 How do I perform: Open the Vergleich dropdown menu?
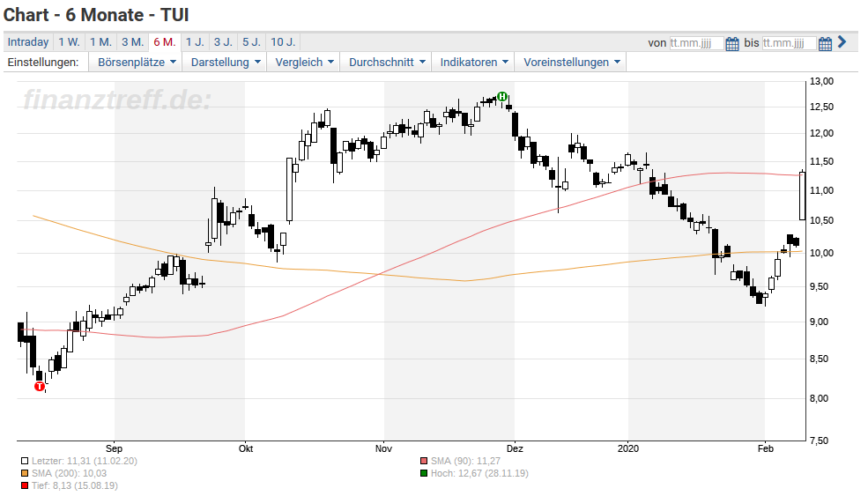point(304,62)
